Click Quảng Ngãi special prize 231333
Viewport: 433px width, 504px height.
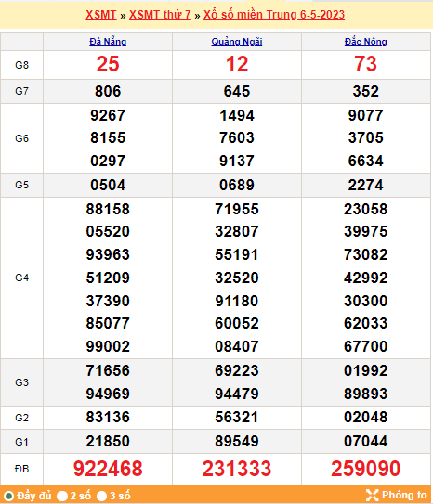click(237, 469)
